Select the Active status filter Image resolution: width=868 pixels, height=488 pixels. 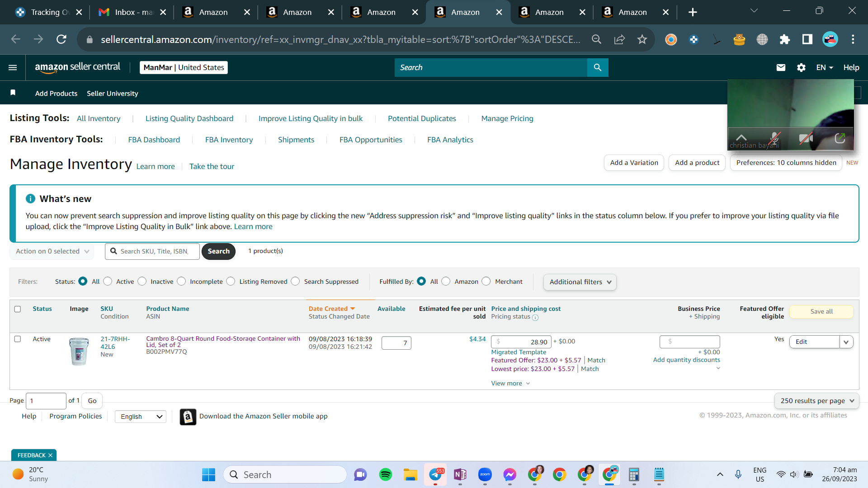108,281
